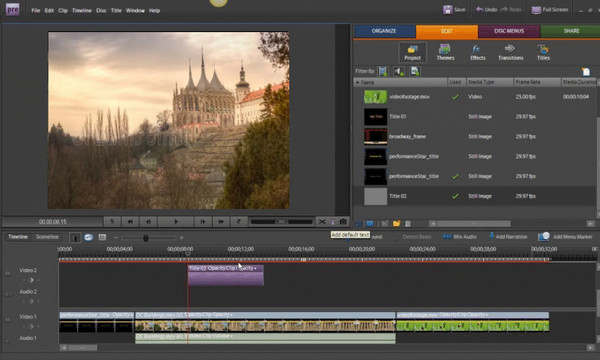Click the Detect Beats button
The height and width of the screenshot is (360, 600).
(416, 237)
